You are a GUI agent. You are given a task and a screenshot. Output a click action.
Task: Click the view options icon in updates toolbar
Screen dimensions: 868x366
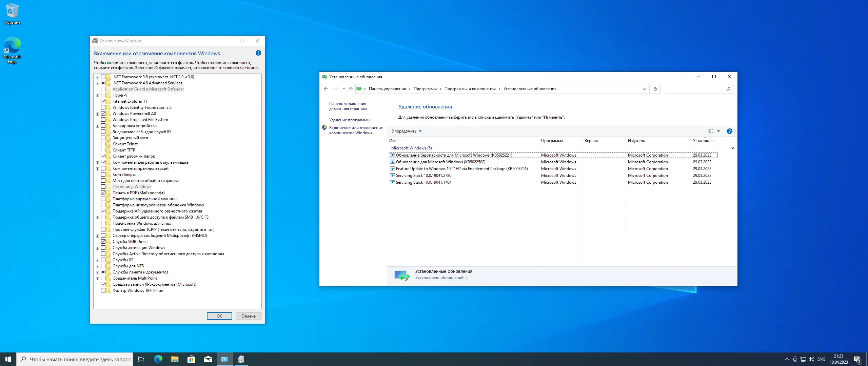[711, 131]
